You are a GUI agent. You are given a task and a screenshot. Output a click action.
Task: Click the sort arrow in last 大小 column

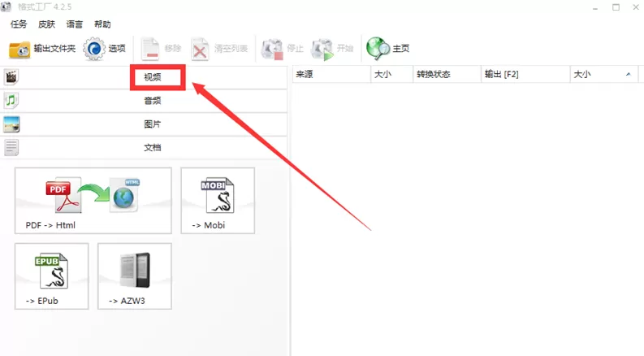click(629, 75)
